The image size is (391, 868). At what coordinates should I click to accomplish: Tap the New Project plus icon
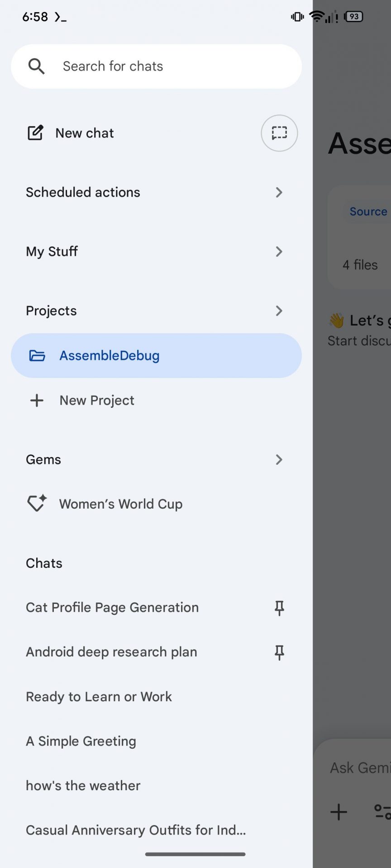click(x=37, y=401)
